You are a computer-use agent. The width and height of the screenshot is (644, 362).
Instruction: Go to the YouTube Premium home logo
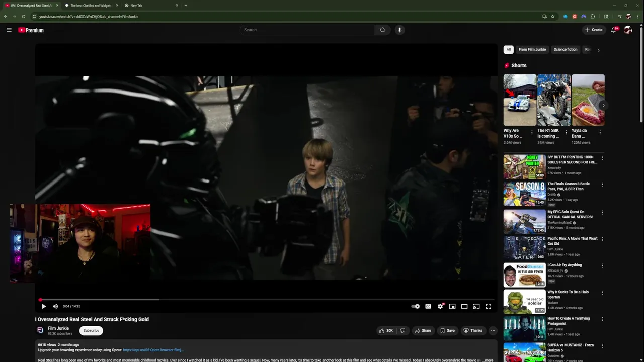click(x=31, y=30)
